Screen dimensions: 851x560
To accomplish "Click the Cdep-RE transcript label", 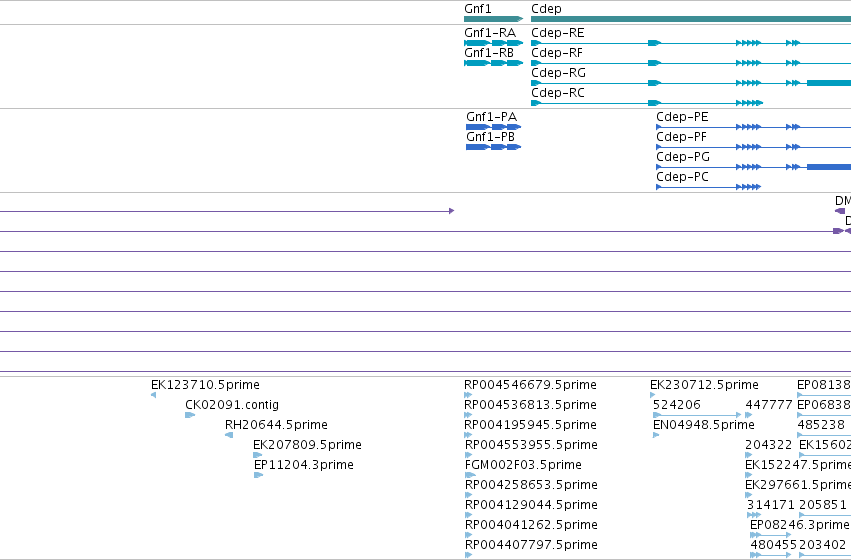I will tap(557, 33).
